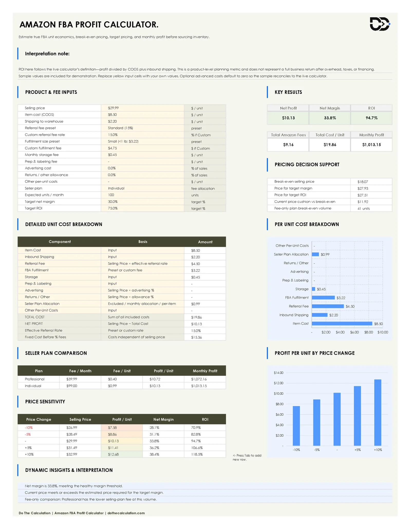Click Price for target margin value $27.93
411x532 pixels.
[371, 188]
